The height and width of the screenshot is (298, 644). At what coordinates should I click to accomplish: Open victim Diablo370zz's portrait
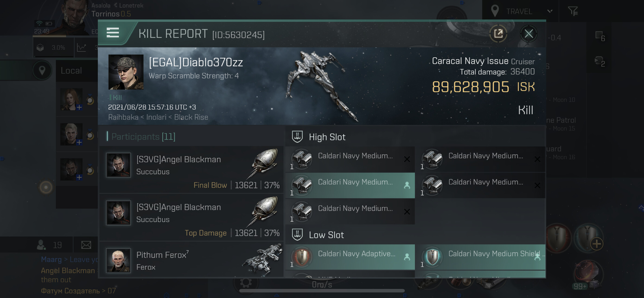(x=126, y=72)
